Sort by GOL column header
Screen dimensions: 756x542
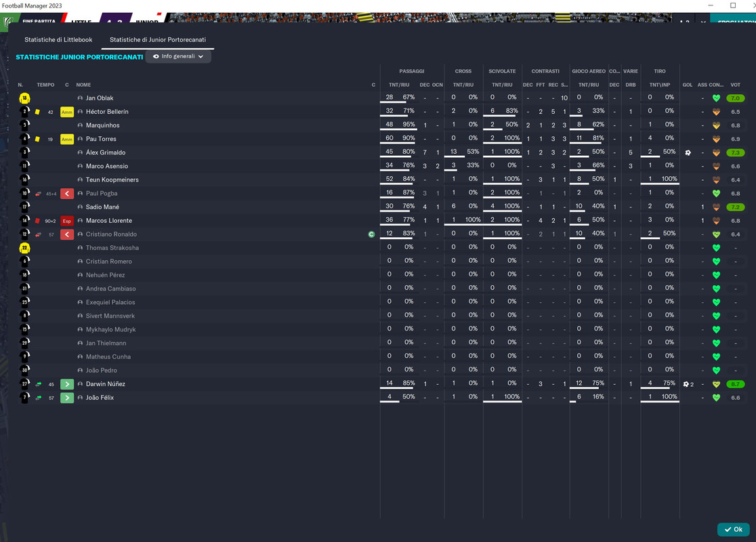[688, 85]
